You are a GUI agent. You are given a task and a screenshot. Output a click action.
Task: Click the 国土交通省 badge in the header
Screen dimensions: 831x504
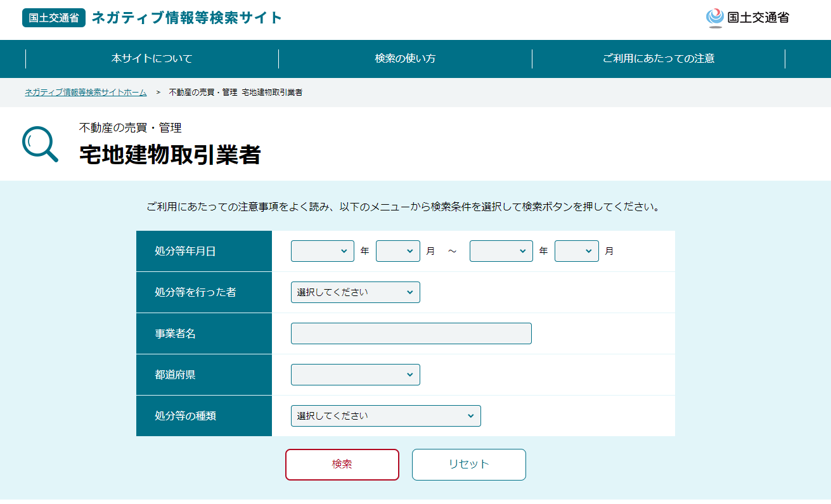[x=54, y=18]
